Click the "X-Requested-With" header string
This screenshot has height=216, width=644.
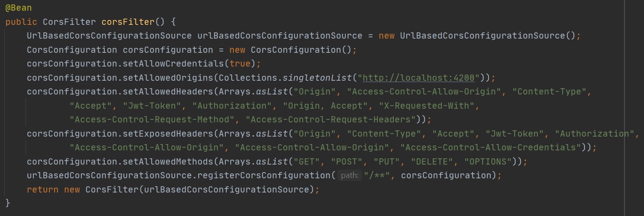click(427, 106)
